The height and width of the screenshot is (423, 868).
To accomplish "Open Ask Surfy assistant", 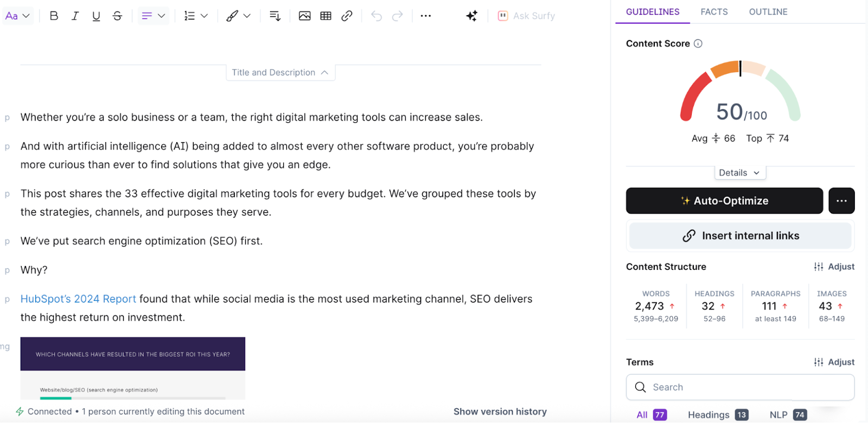I will (x=526, y=16).
